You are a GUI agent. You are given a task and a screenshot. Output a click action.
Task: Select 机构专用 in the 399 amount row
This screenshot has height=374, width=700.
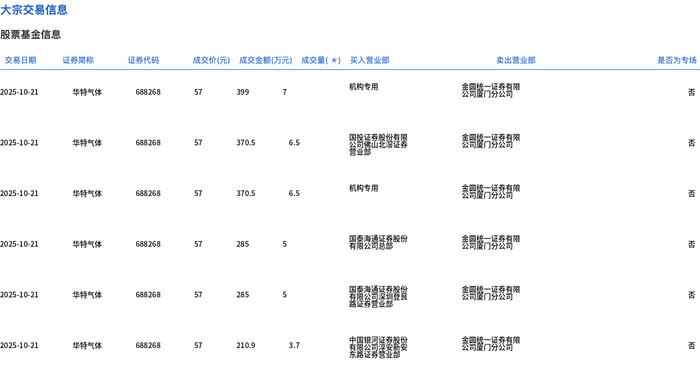point(363,87)
